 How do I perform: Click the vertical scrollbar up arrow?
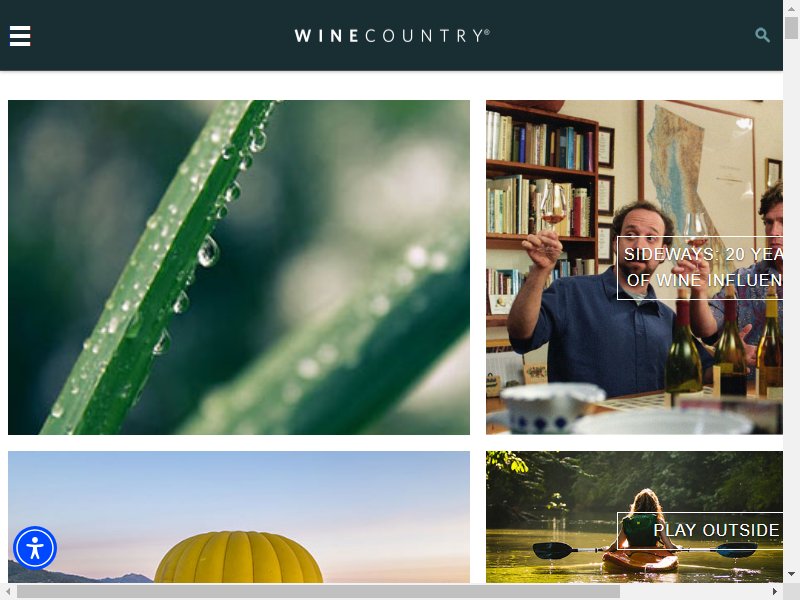pyautogui.click(x=791, y=9)
